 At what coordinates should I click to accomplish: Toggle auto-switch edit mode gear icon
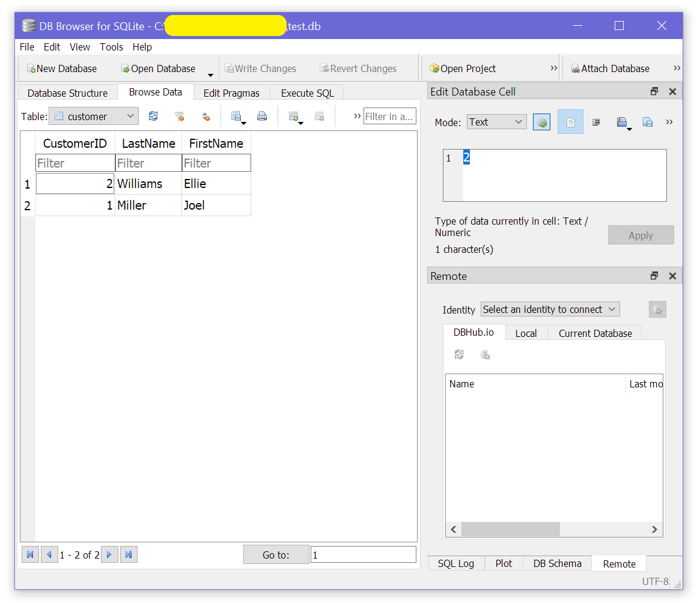click(x=541, y=123)
